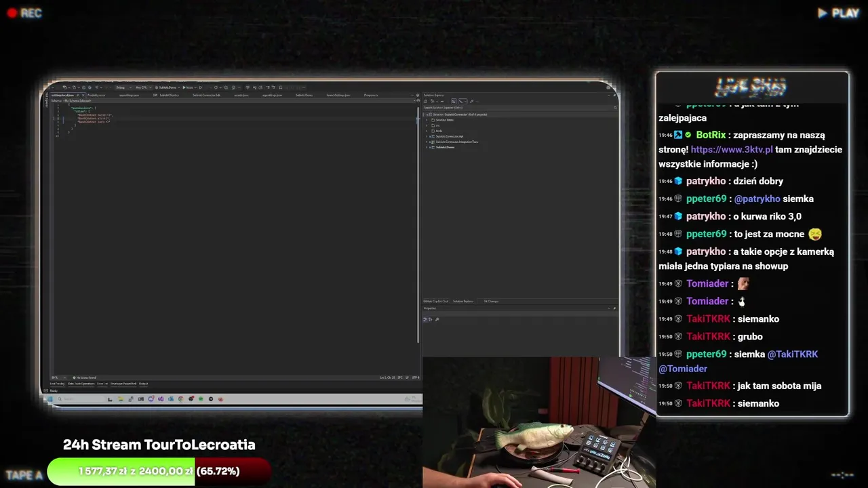
Task: Open the Error List bottom tab
Action: pos(102,384)
